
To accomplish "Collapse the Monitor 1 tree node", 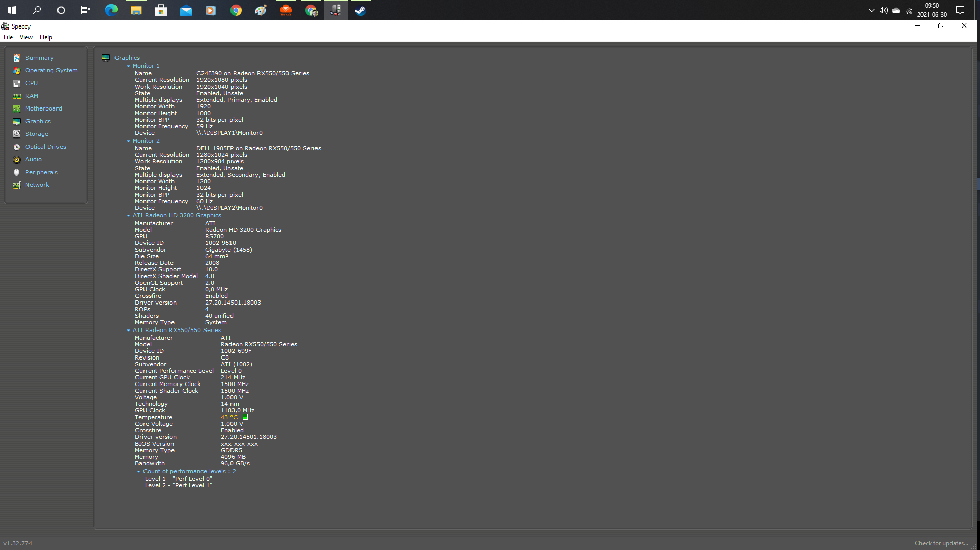I will click(x=128, y=66).
